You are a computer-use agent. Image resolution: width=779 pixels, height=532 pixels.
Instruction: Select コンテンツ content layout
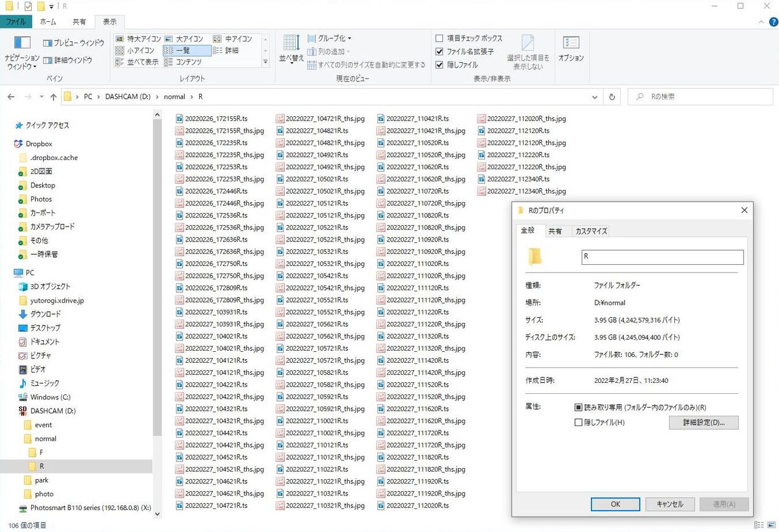[x=183, y=62]
